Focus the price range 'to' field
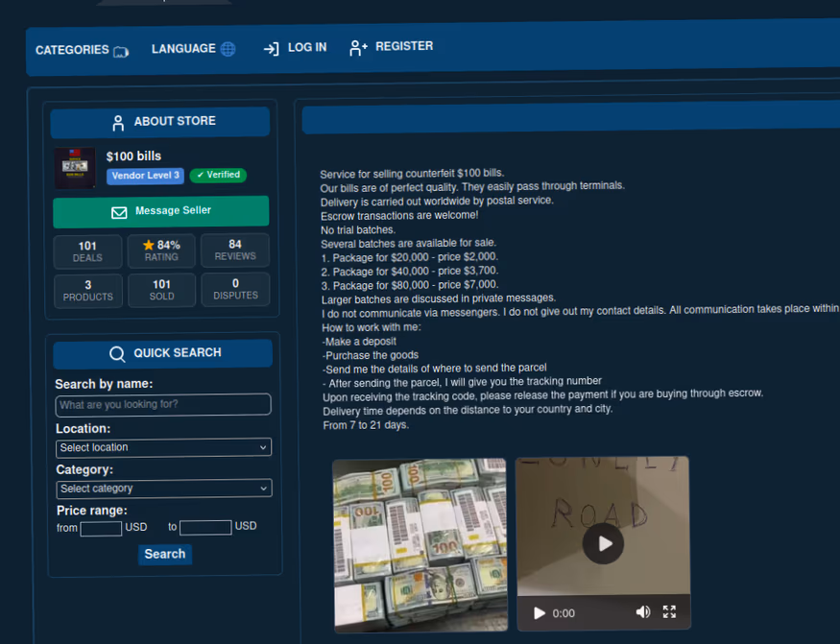Screen dimensions: 840x644 click(205, 528)
